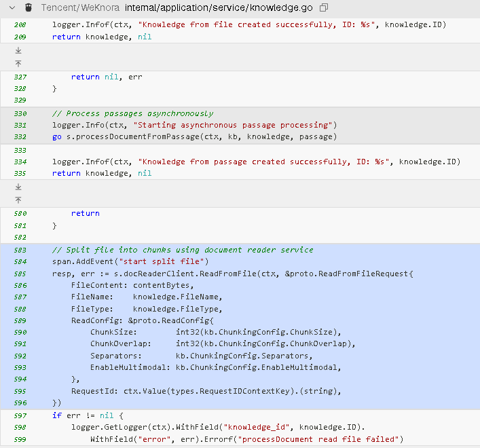This screenshot has height=448, width=480.
Task: Select line number 599
Action: point(20,440)
